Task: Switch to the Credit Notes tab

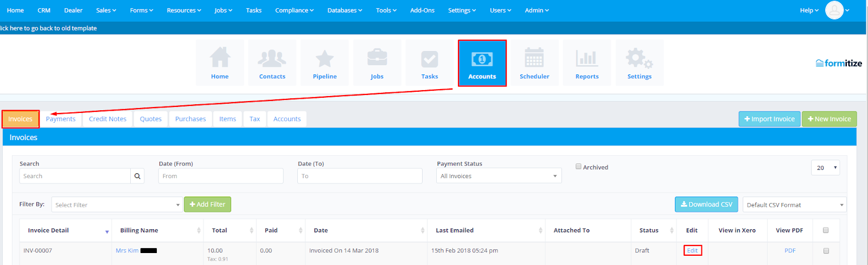Action: point(107,119)
